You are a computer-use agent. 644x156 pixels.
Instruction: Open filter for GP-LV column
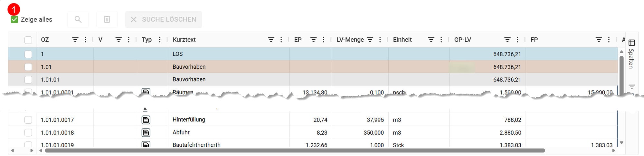[x=507, y=40]
